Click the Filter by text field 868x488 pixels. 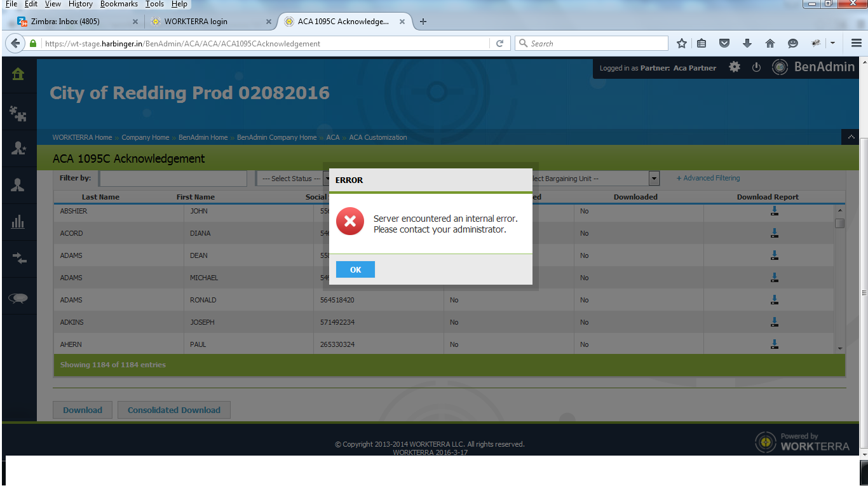(173, 179)
